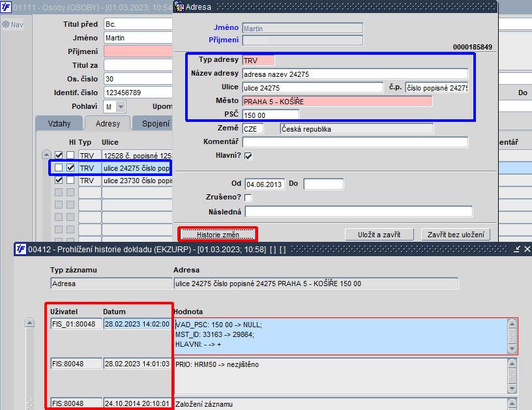Check Hl checkbox in ulice 23730 row
This screenshot has width=532, height=410.
[x=70, y=180]
